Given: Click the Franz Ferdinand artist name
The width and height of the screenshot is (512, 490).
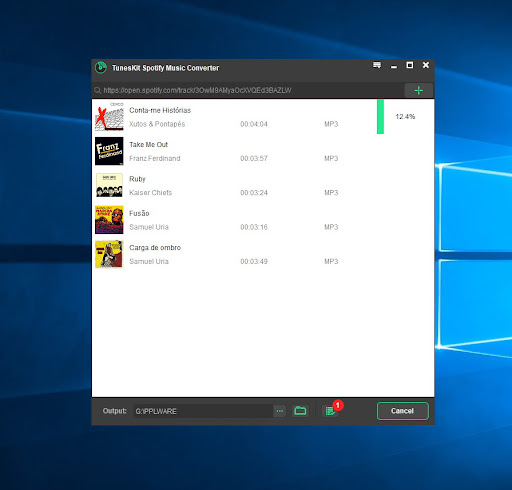Looking at the screenshot, I should click(155, 158).
